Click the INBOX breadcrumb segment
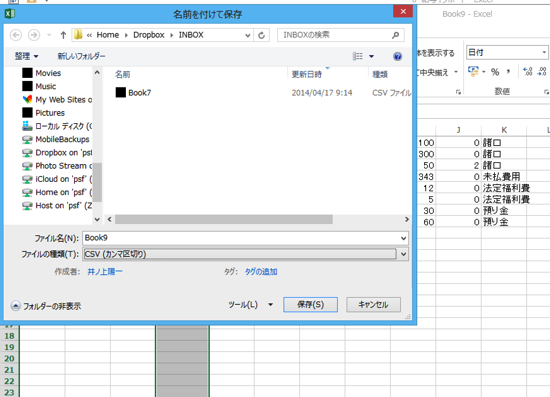Image resolution: width=550 pixels, height=397 pixels. [191, 35]
